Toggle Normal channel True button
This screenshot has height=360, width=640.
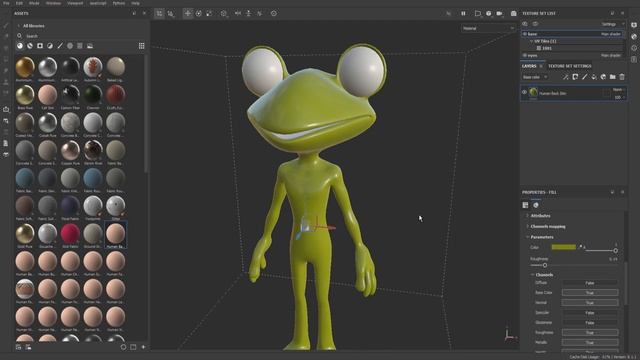(x=590, y=303)
